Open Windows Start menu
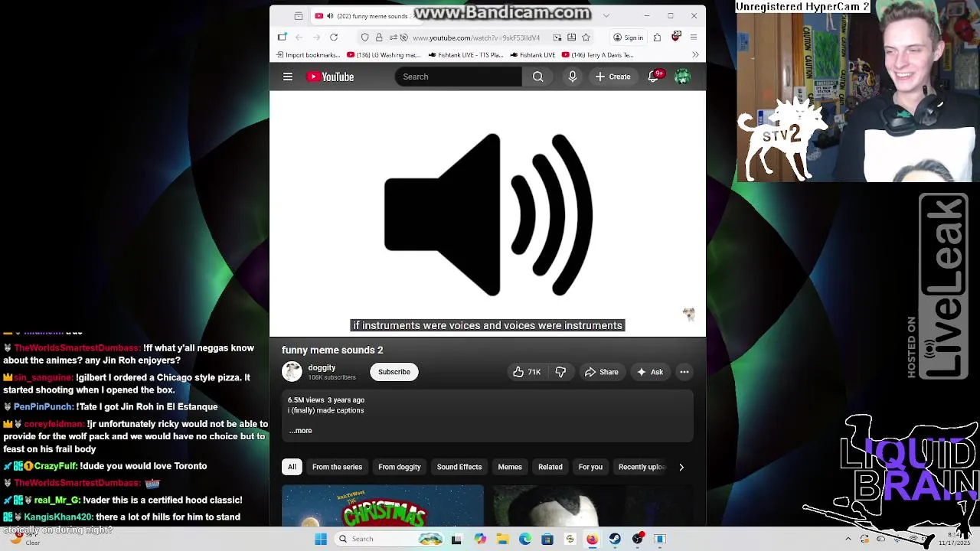The height and width of the screenshot is (551, 980). point(321,539)
